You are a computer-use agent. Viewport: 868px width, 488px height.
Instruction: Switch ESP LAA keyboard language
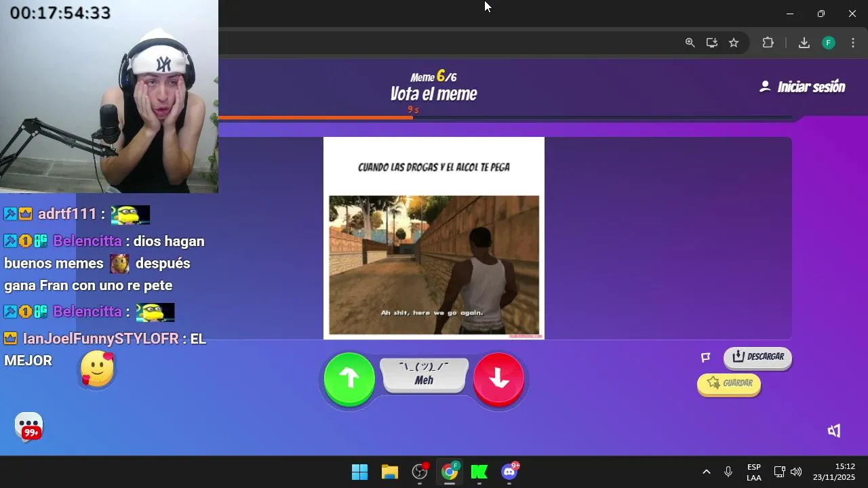[754, 472]
